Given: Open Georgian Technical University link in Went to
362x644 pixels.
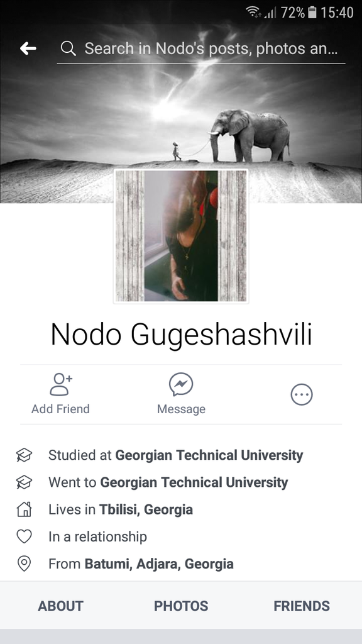Looking at the screenshot, I should (x=194, y=482).
